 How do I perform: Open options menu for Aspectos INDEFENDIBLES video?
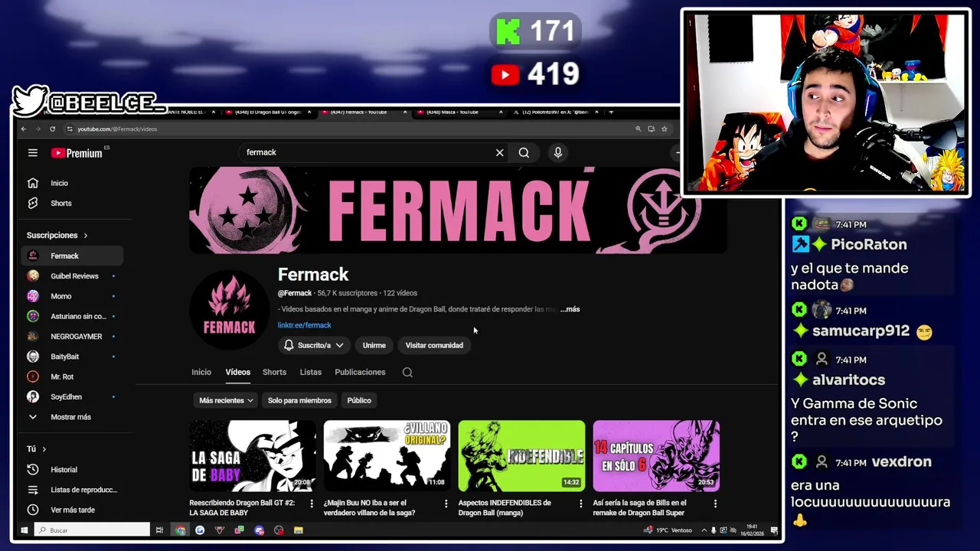coord(581,504)
